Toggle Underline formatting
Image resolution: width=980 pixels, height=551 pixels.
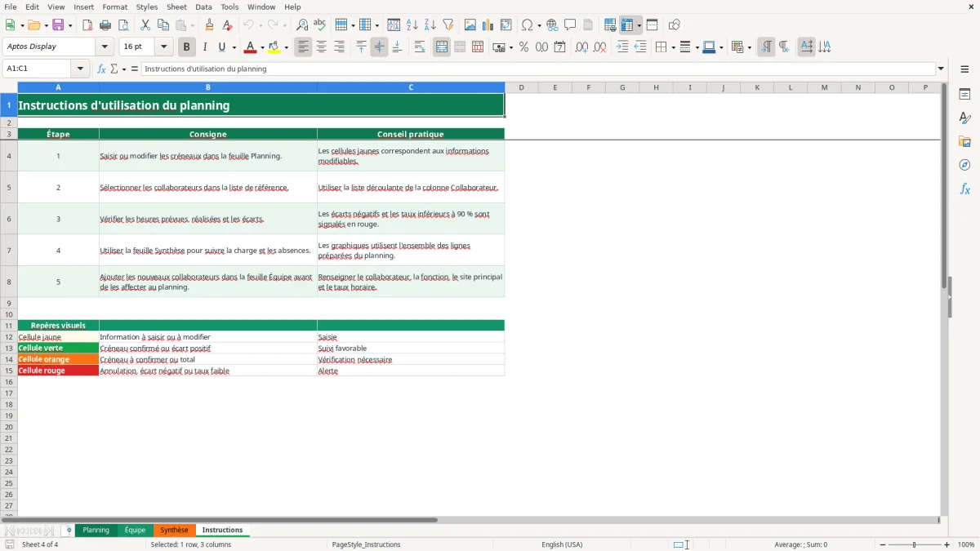pyautogui.click(x=221, y=47)
